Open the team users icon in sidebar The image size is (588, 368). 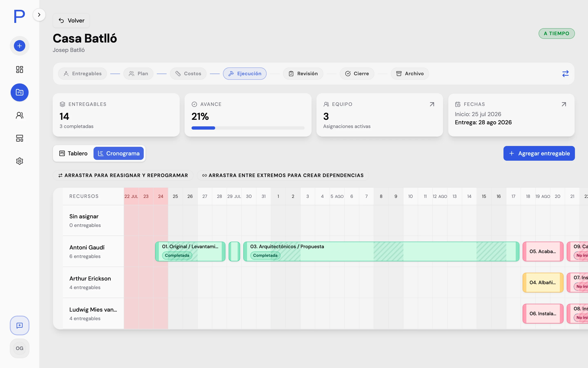[x=19, y=115]
